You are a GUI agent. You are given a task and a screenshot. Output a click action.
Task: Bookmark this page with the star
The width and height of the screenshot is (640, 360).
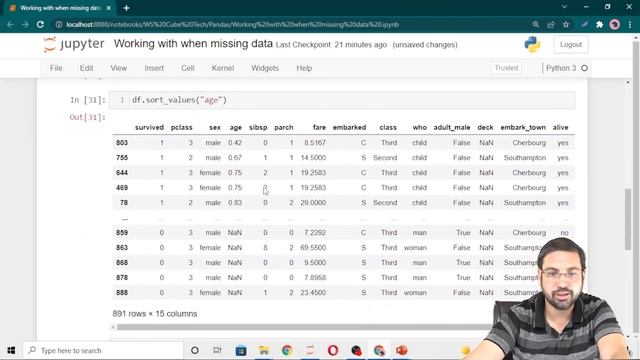(x=566, y=24)
